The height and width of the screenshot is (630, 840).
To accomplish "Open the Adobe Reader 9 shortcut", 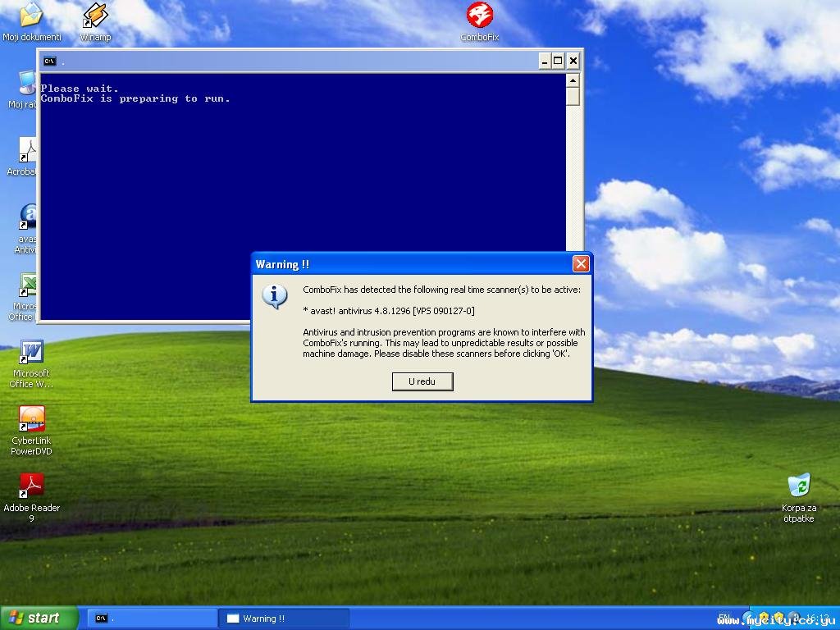I will (32, 498).
